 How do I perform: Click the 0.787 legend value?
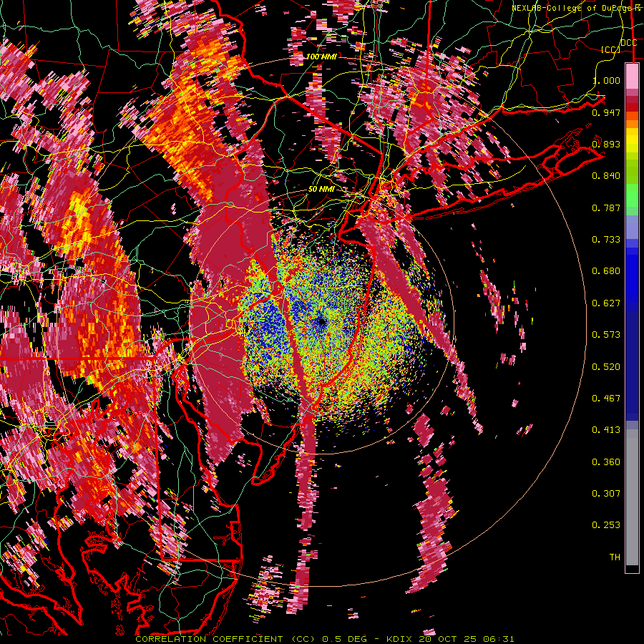606,208
